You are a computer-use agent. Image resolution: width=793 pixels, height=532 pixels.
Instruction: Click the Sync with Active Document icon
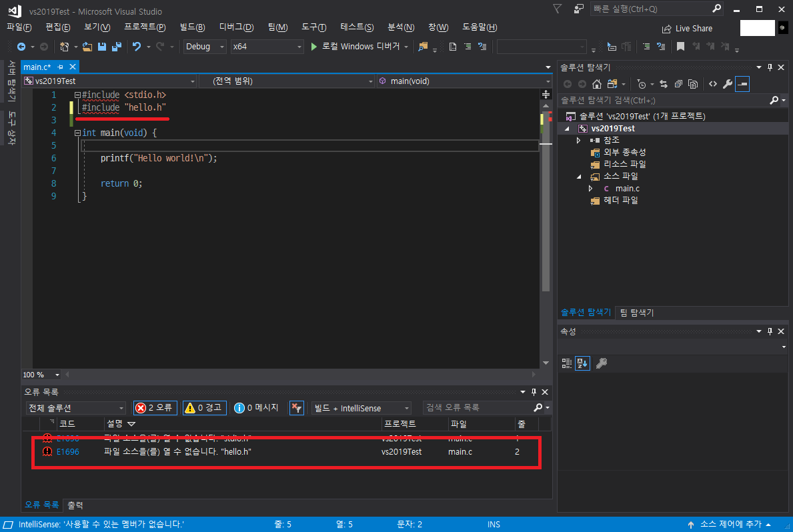pos(663,83)
